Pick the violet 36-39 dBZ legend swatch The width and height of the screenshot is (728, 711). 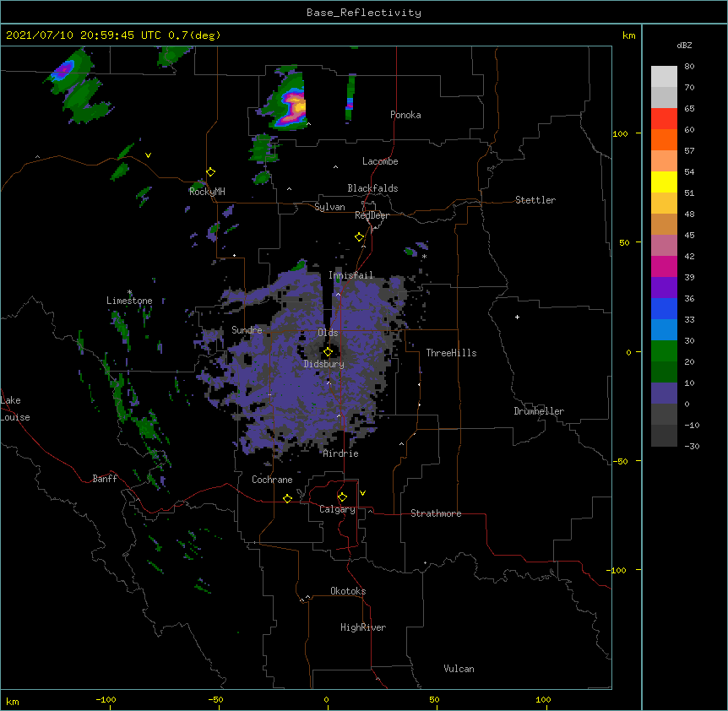[664, 288]
